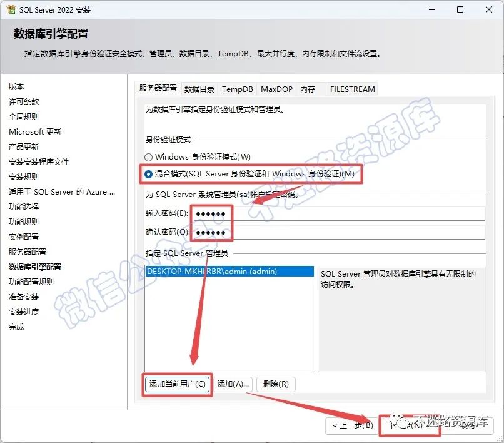Viewport: 504px width, 443px height.
Task: Click the 删除(R) button
Action: pos(276,384)
